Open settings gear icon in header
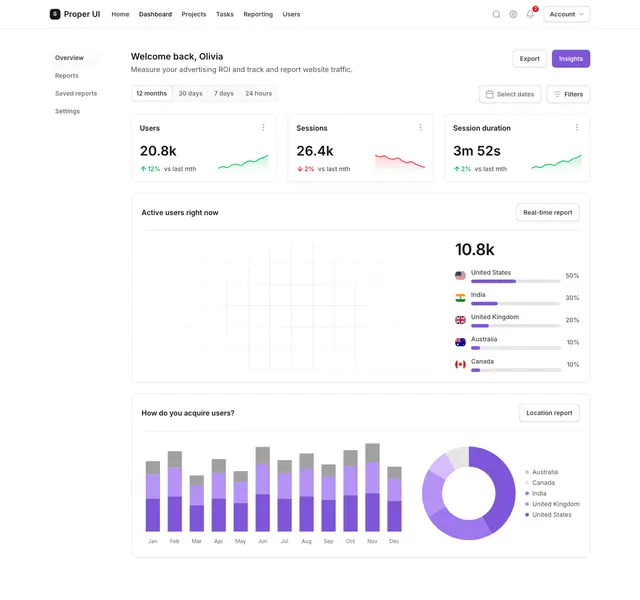The image size is (640, 600). coord(513,14)
